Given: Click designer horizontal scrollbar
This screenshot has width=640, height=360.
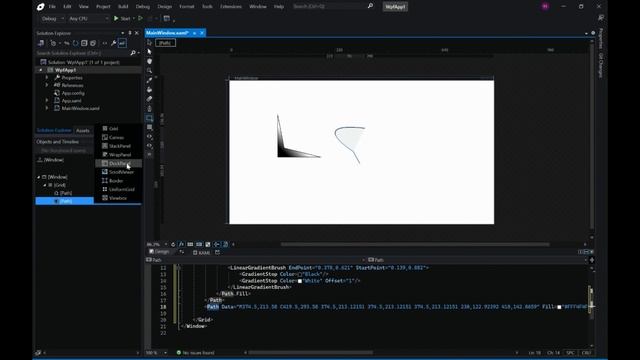Looking at the screenshot, I should pyautogui.click(x=415, y=244).
